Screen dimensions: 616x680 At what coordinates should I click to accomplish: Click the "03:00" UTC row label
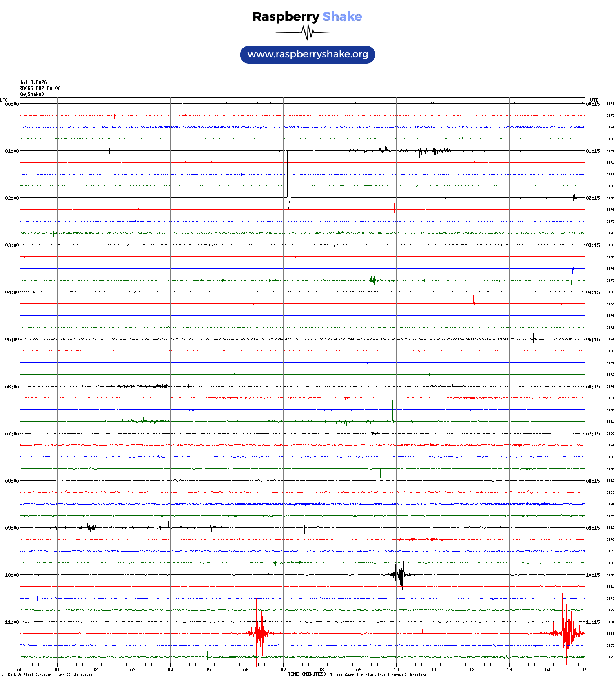12,245
